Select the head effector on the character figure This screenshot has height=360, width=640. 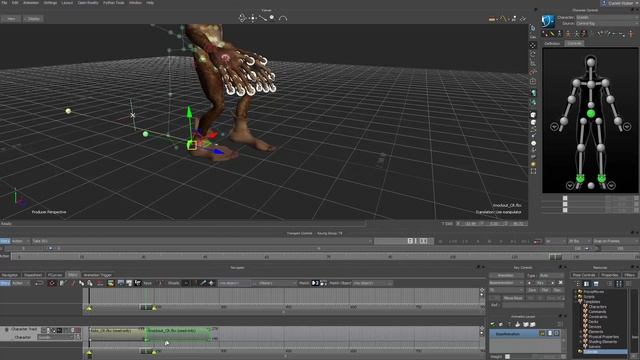pos(591,62)
